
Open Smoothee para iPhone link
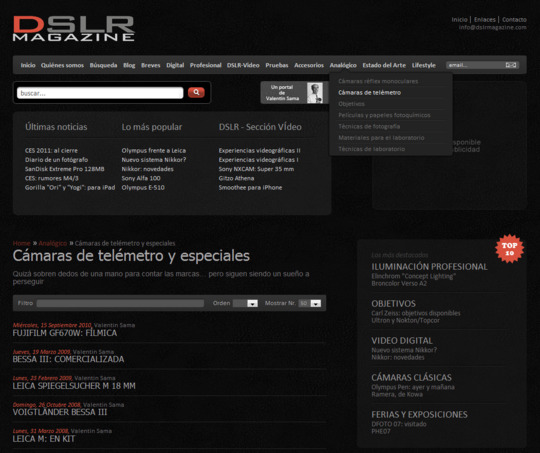pos(250,188)
